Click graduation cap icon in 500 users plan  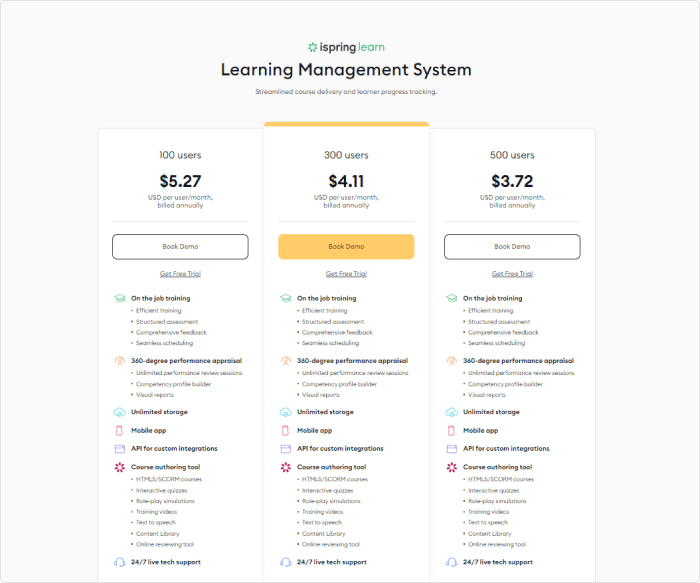(x=452, y=298)
